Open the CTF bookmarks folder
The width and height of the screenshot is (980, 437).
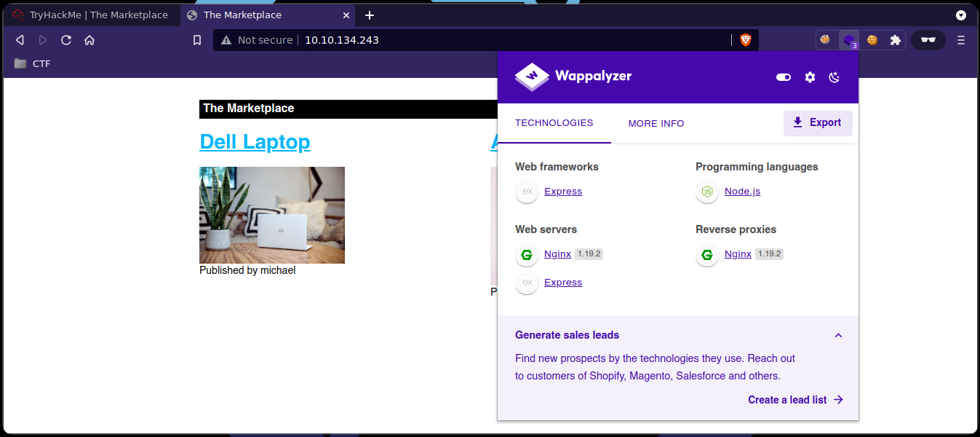(x=33, y=63)
